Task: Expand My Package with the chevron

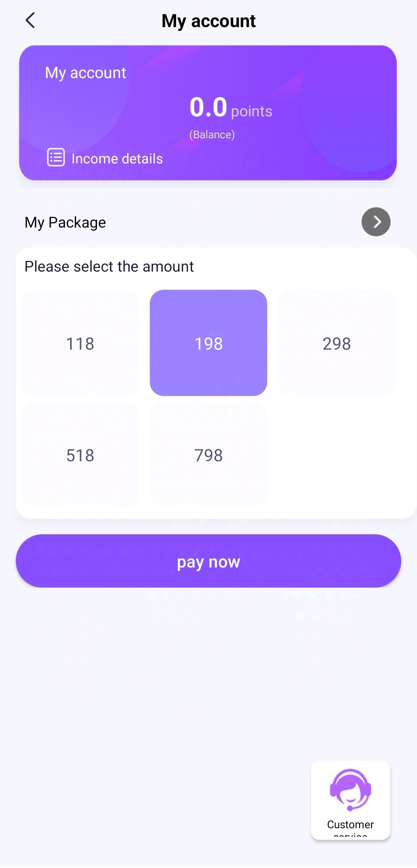Action: point(376,222)
